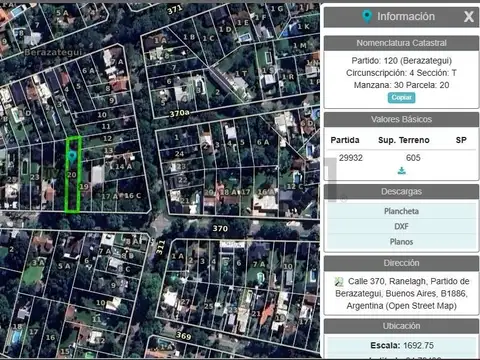Click street label 370 on the map
The width and height of the screenshot is (480, 360).
tap(220, 228)
